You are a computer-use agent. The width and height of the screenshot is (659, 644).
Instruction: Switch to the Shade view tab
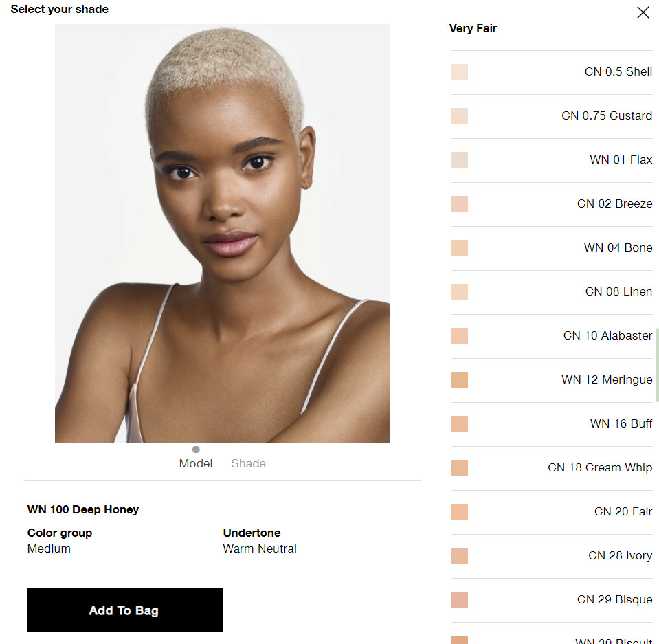[x=248, y=463]
